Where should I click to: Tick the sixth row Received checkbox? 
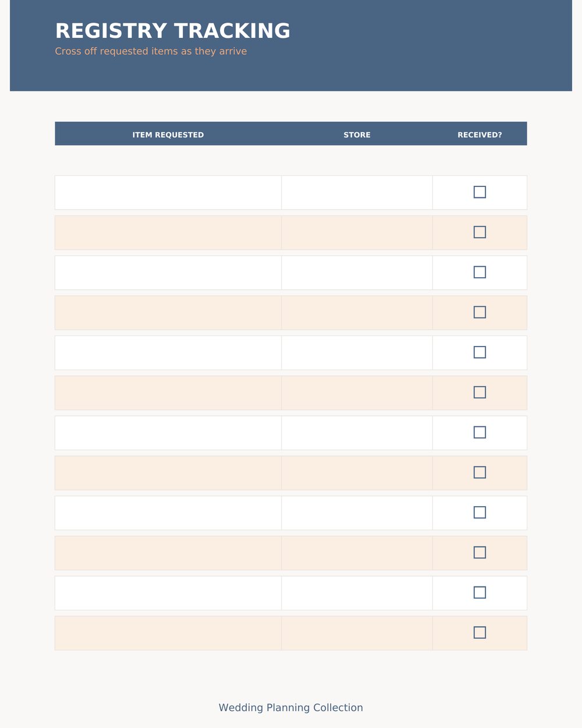(x=480, y=392)
